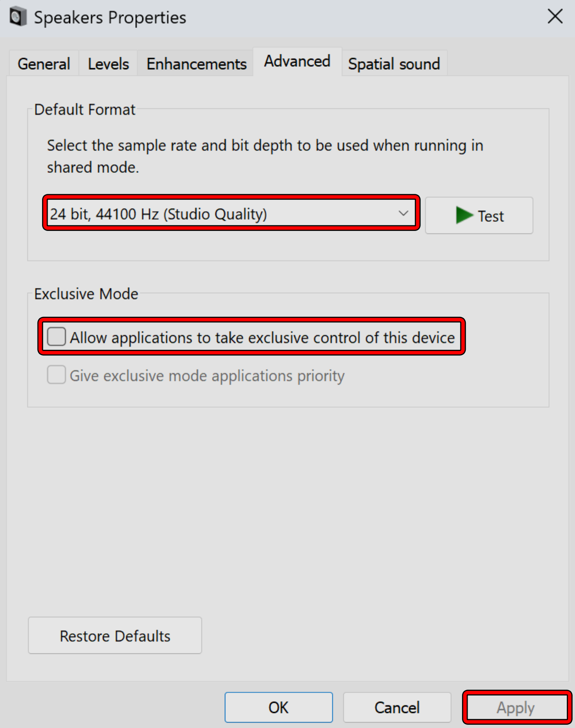575x728 pixels.
Task: Switch to the Spatial sound tab
Action: 394,64
